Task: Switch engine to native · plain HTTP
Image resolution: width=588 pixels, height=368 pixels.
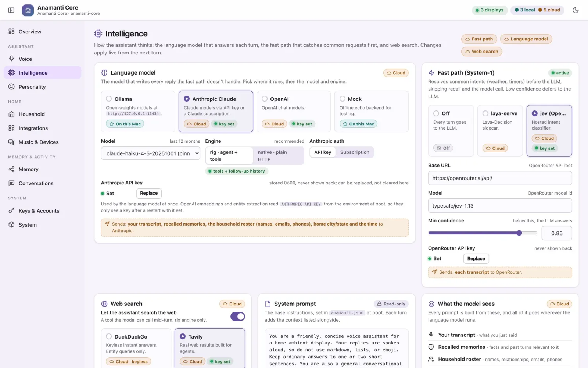Action: point(278,156)
